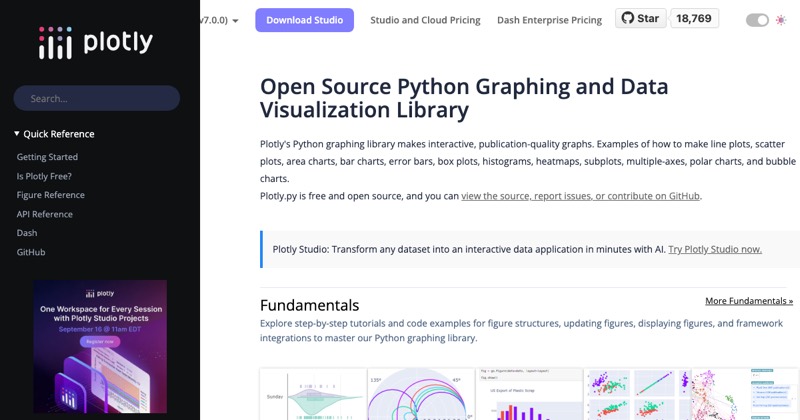Click the Plotly logo in sidebar

pyautogui.click(x=96, y=43)
